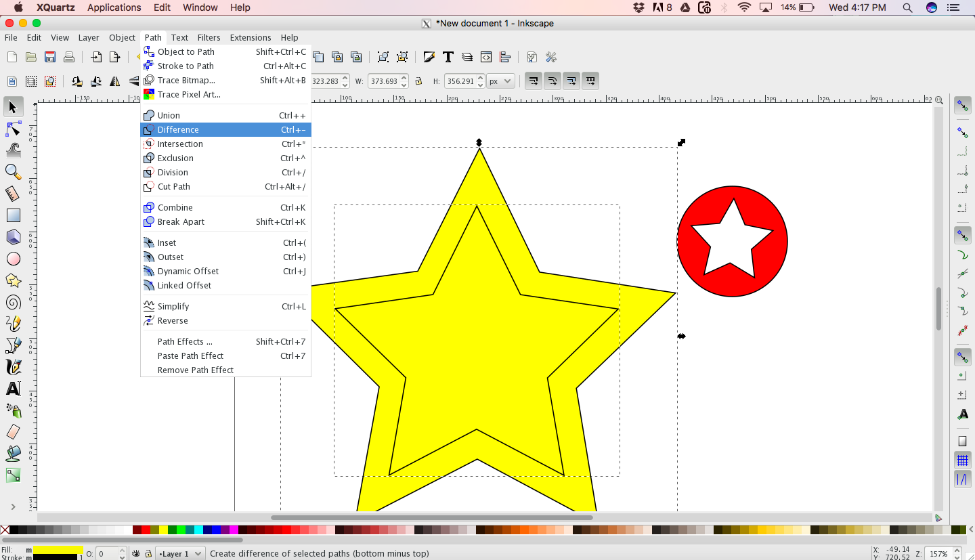Choose Trace Bitmap from the Path menu
975x560 pixels.
pos(225,80)
